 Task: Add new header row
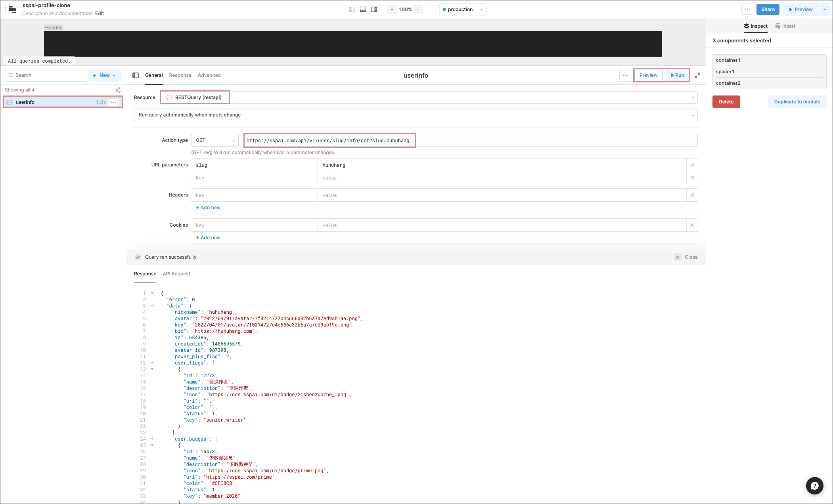tap(208, 208)
